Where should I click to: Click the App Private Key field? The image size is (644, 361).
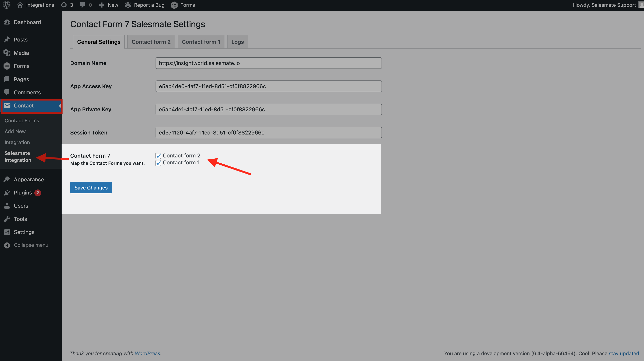pyautogui.click(x=268, y=109)
